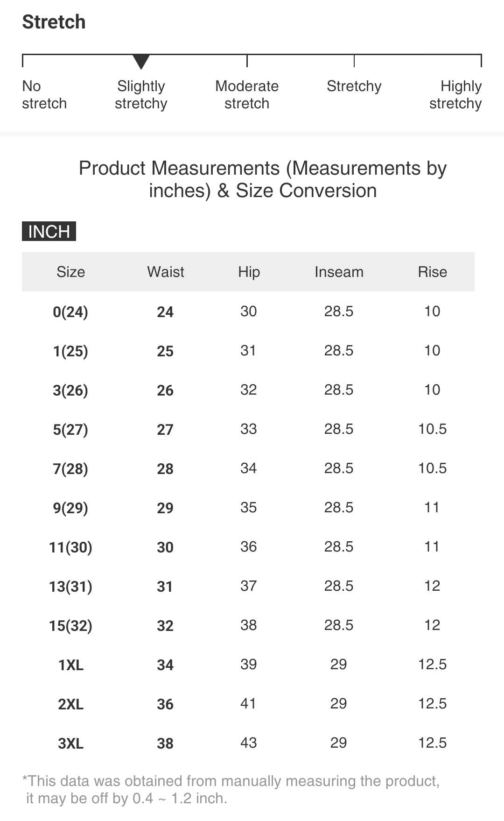Viewport: 504px width, 821px height.
Task: Select the 11(30) size row label
Action: 70,547
